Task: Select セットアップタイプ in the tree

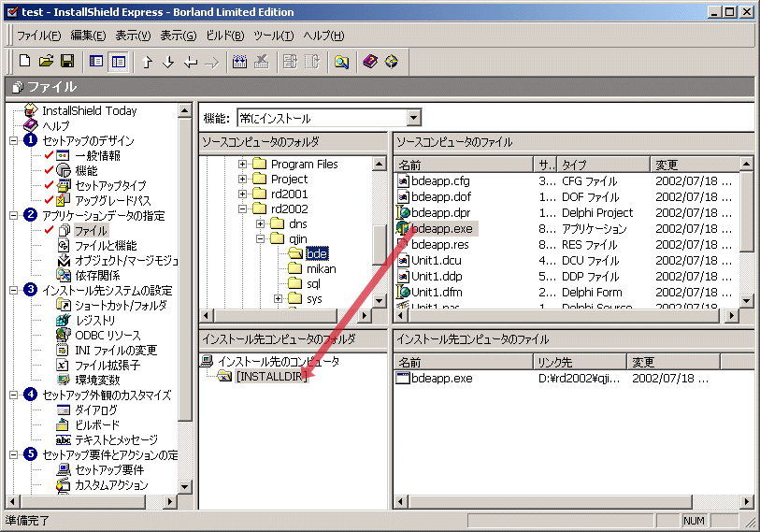Action: [x=110, y=186]
